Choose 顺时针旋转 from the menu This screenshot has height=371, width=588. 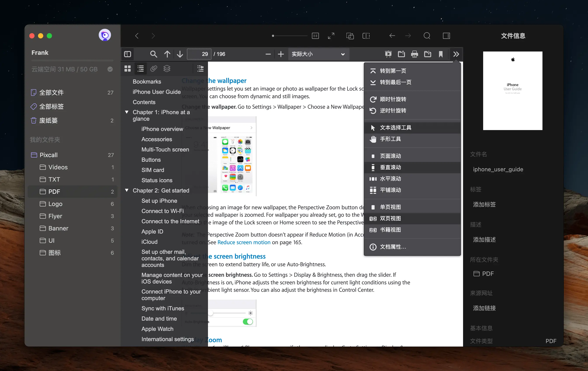pyautogui.click(x=412, y=99)
